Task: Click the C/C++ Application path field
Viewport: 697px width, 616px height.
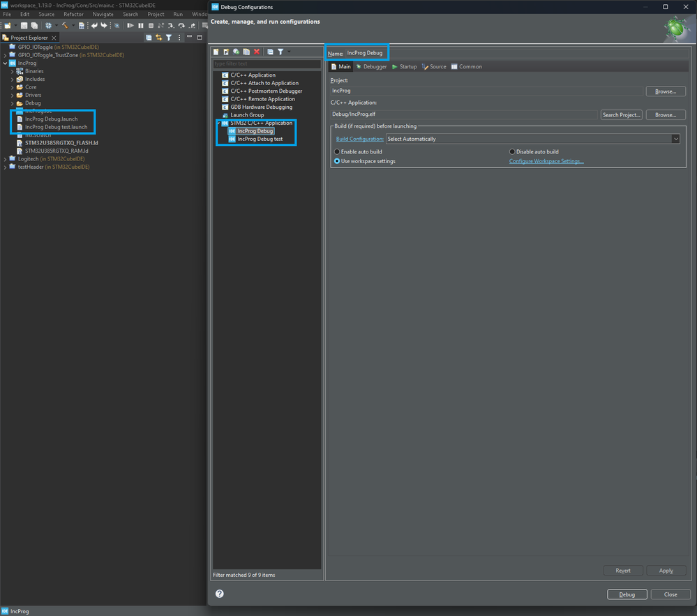Action: [464, 114]
